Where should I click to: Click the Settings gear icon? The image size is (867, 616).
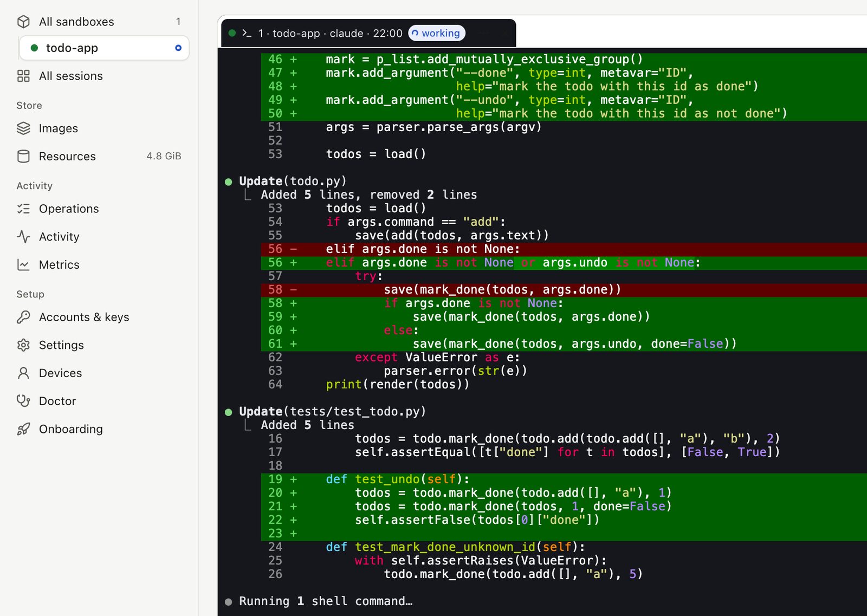[23, 345]
